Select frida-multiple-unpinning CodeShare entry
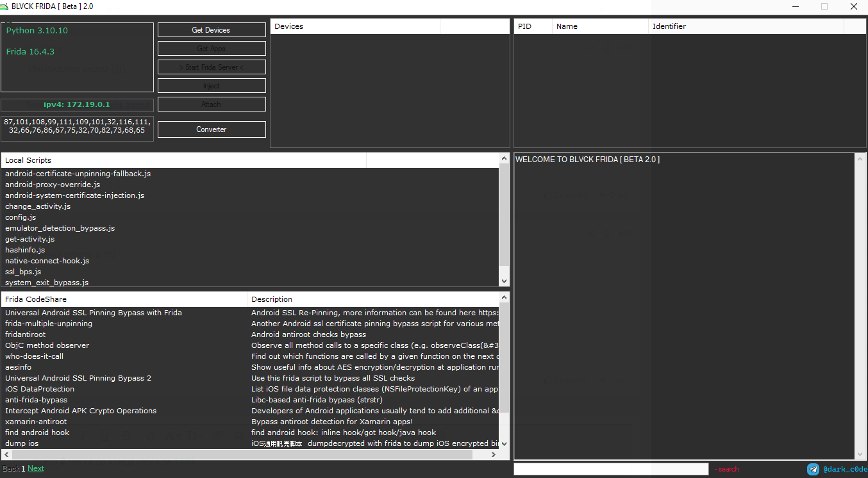 [x=49, y=324]
